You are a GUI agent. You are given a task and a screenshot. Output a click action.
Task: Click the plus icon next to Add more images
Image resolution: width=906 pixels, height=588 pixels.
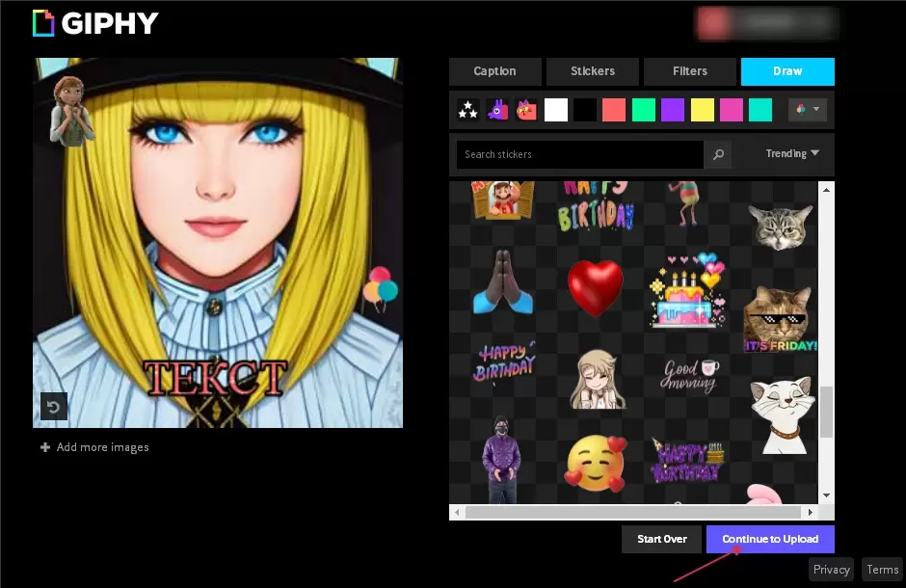coord(45,447)
